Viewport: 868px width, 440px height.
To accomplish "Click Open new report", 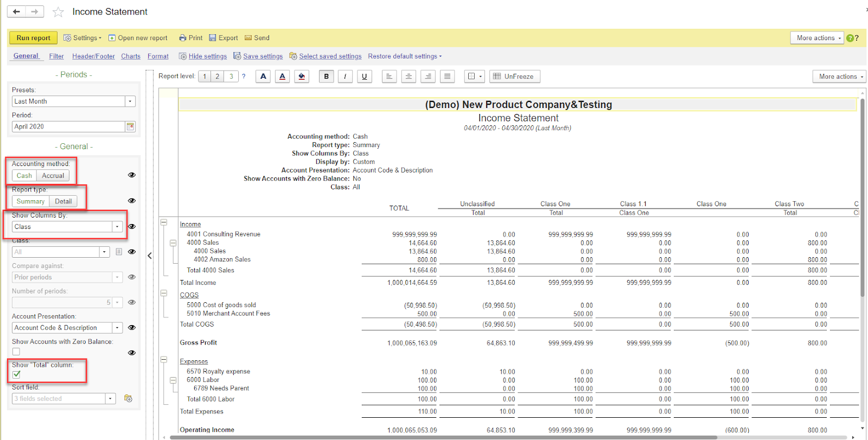I will 138,38.
